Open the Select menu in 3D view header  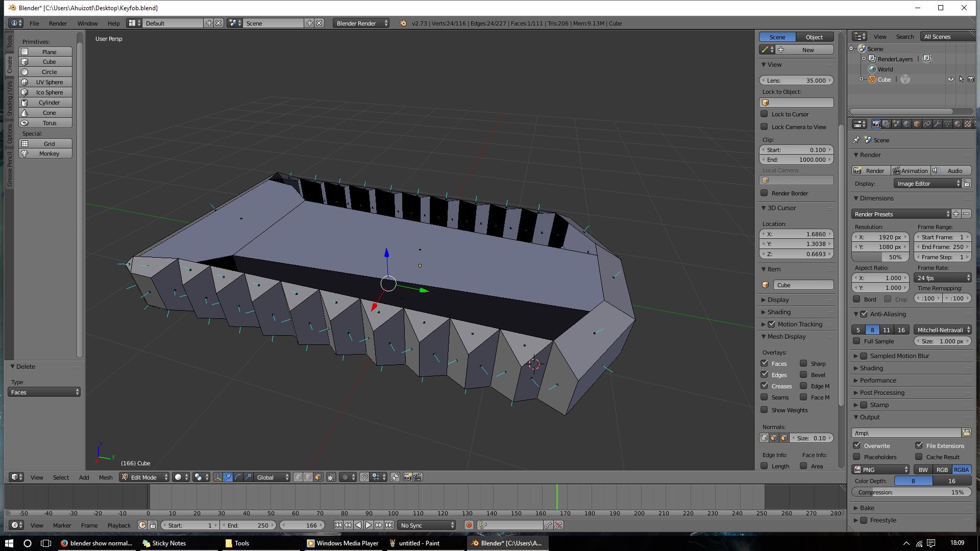pyautogui.click(x=61, y=477)
